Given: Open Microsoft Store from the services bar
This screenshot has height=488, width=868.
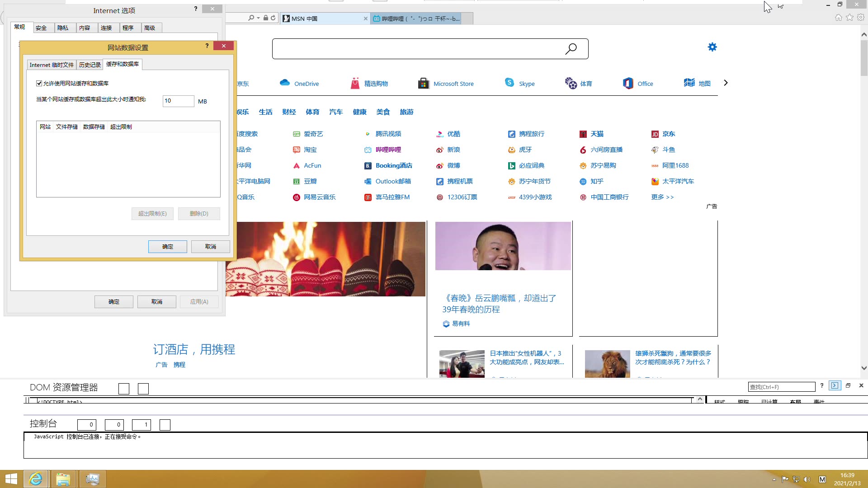Looking at the screenshot, I should pos(445,83).
